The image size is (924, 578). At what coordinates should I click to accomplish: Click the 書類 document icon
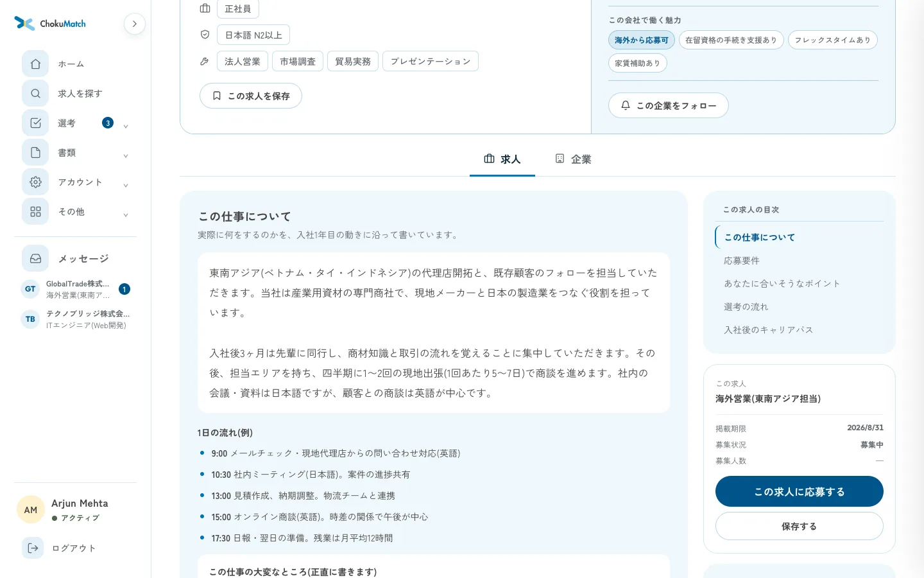pos(35,153)
